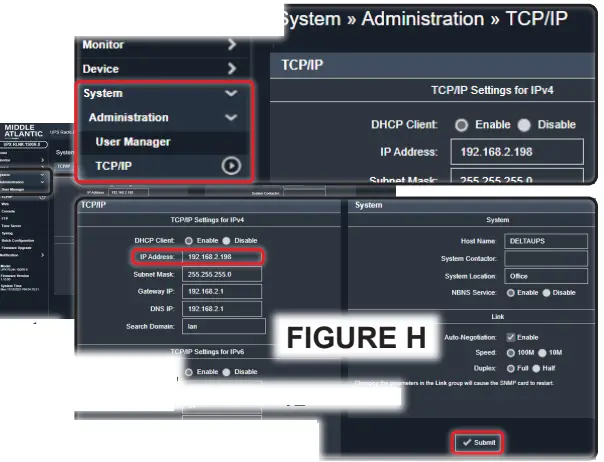Click the Host Name field

546,241
